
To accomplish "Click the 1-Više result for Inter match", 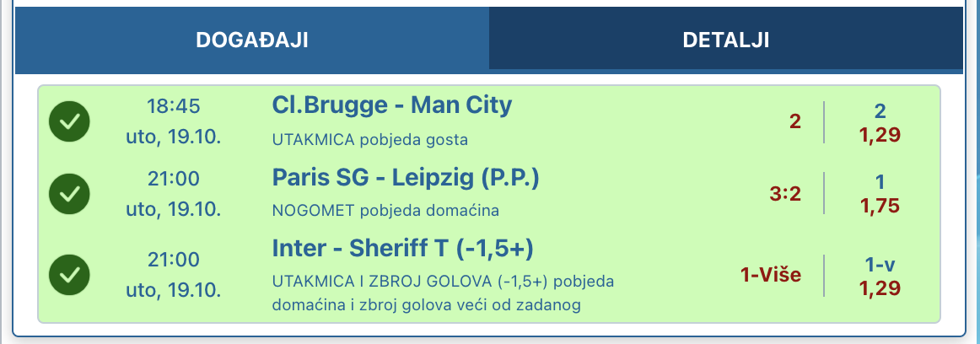I will tap(771, 274).
